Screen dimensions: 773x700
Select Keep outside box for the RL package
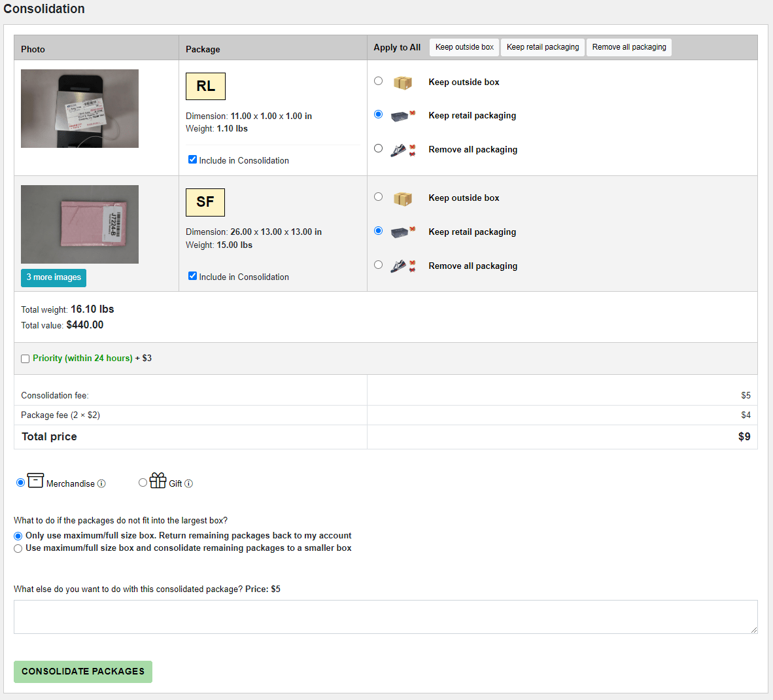[x=378, y=80]
